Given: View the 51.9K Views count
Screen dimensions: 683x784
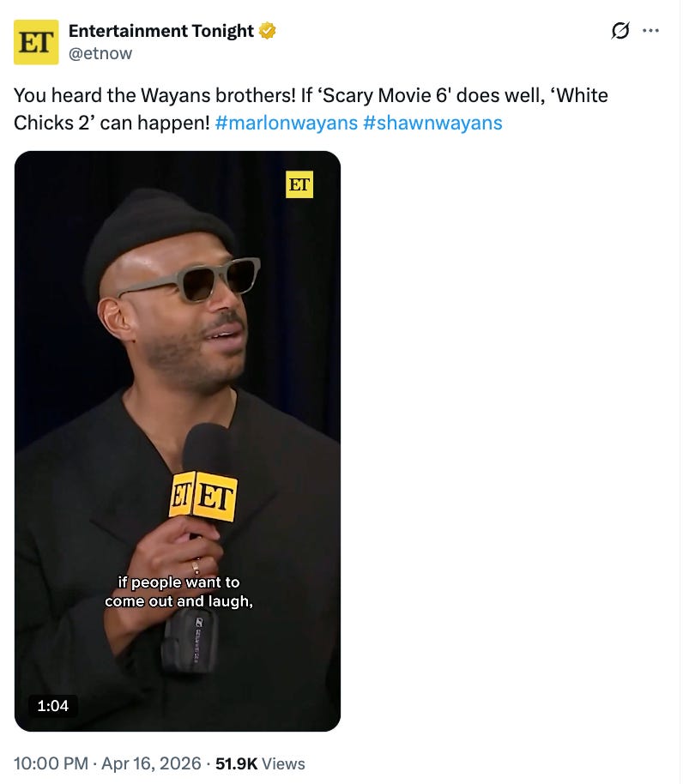Looking at the screenshot, I should click(260, 763).
